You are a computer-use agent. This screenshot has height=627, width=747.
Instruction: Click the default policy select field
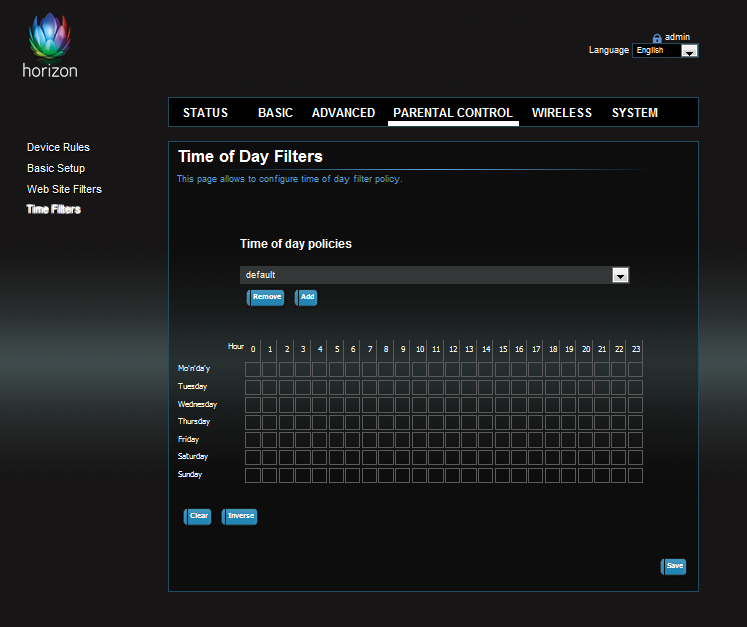pos(434,275)
